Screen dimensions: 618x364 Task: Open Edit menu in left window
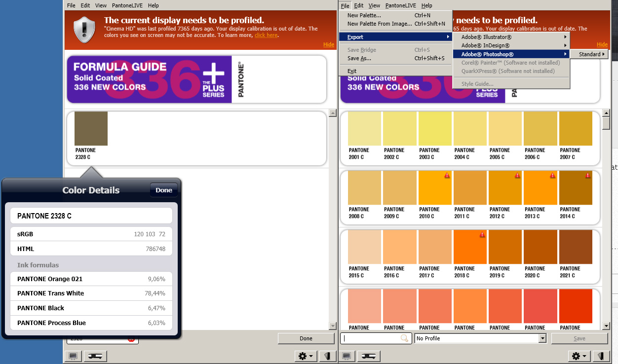pos(85,5)
